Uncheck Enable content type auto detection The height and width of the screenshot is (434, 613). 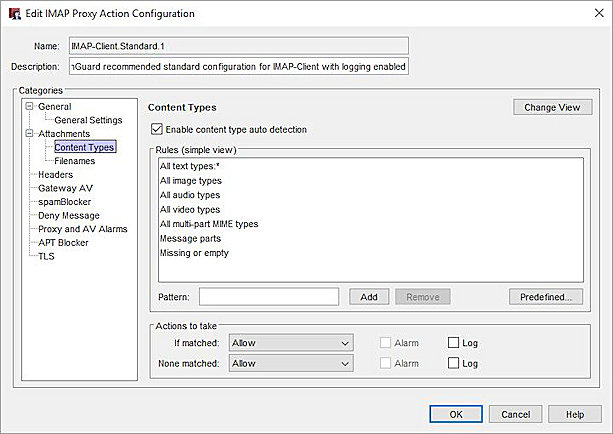click(156, 129)
